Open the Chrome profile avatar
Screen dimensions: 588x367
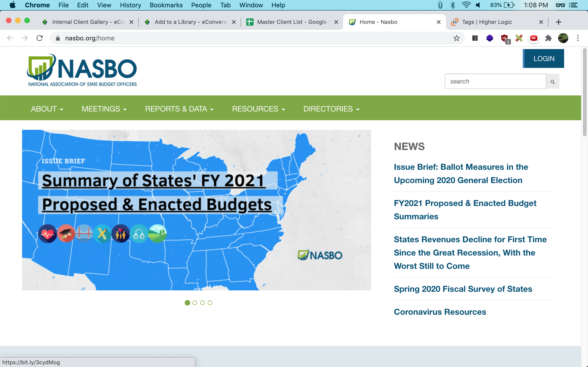tap(563, 38)
